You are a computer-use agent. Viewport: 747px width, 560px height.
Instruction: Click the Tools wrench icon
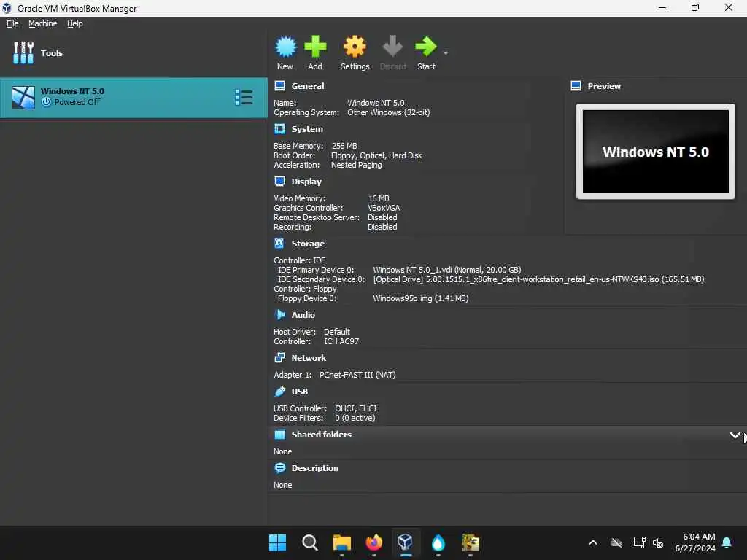point(23,52)
